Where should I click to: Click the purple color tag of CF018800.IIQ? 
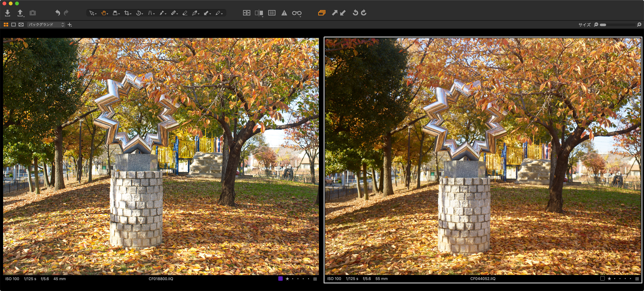(x=281, y=279)
